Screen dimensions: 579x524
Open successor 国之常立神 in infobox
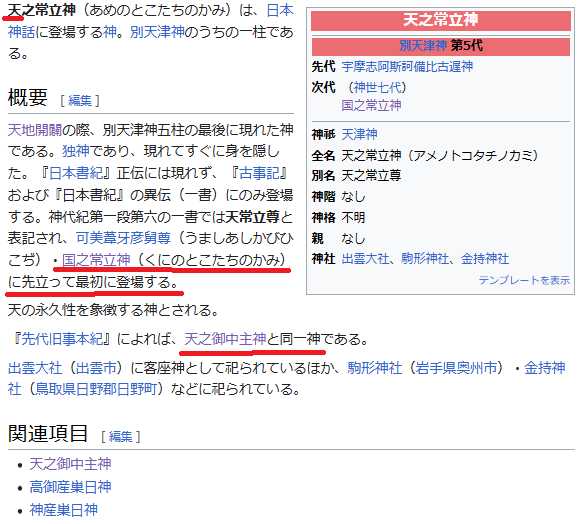pos(371,106)
